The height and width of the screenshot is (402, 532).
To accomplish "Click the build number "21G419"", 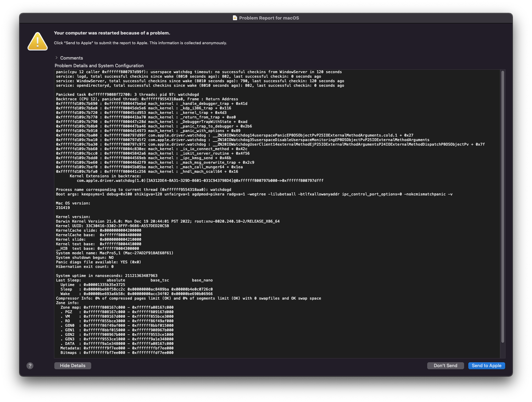I will pos(63,208).
